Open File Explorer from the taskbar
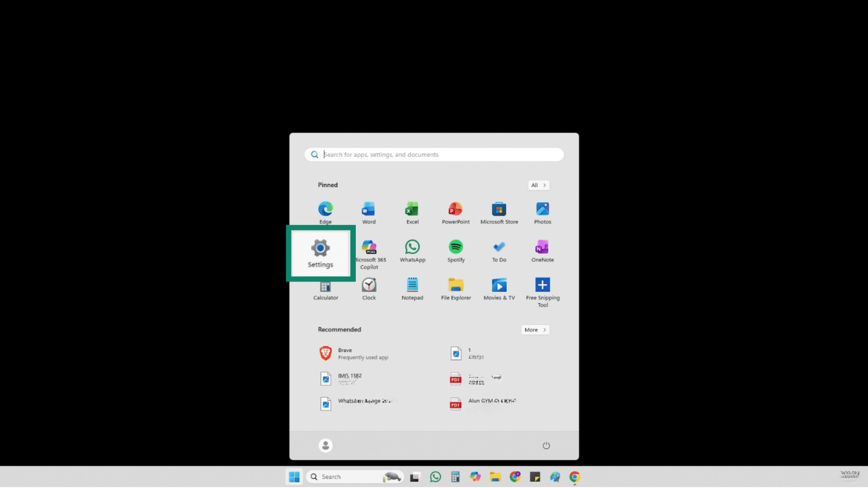Viewport: 868px width, 488px height. click(495, 476)
